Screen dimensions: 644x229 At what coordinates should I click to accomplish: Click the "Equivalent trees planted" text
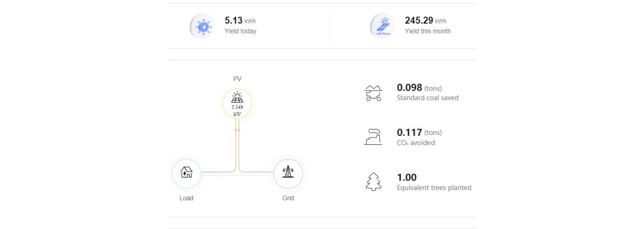point(434,188)
